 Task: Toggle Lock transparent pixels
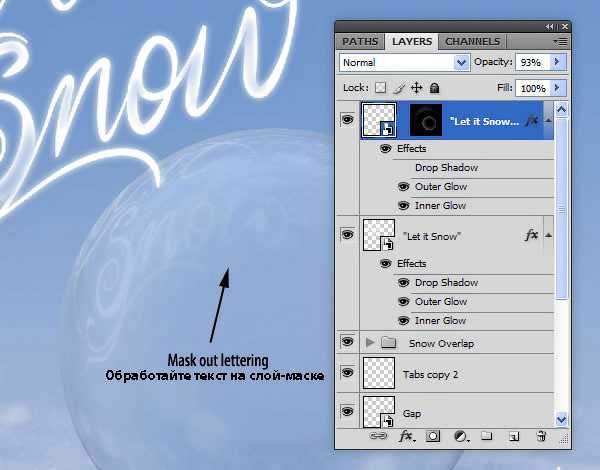click(380, 88)
